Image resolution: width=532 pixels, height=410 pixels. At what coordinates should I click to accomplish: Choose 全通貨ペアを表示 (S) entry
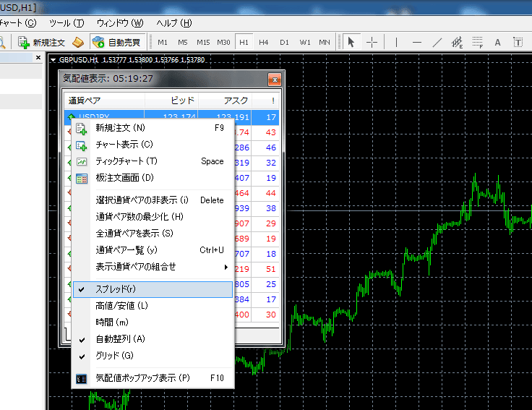coord(153,234)
